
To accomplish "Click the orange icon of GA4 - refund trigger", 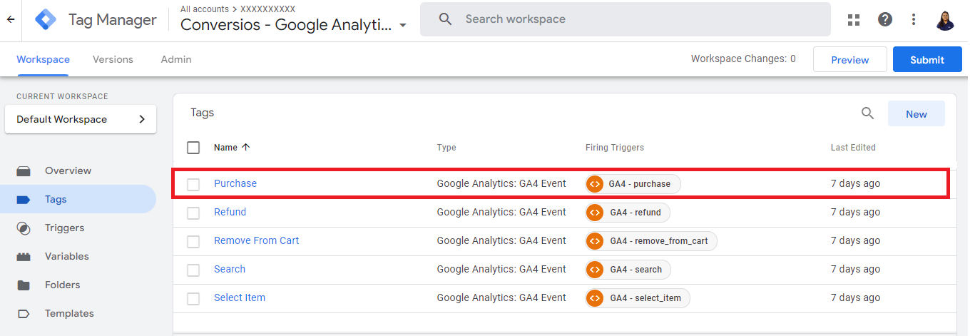I will click(x=595, y=213).
